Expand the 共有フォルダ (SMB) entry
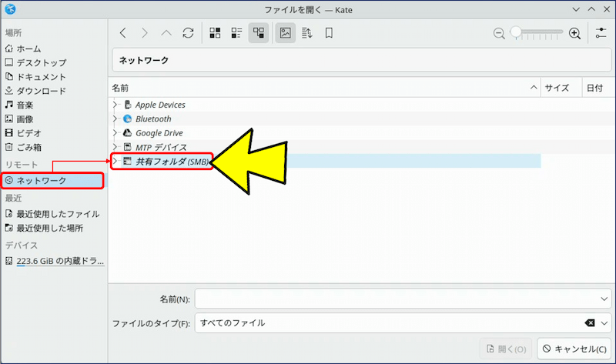616x364 pixels. (115, 161)
